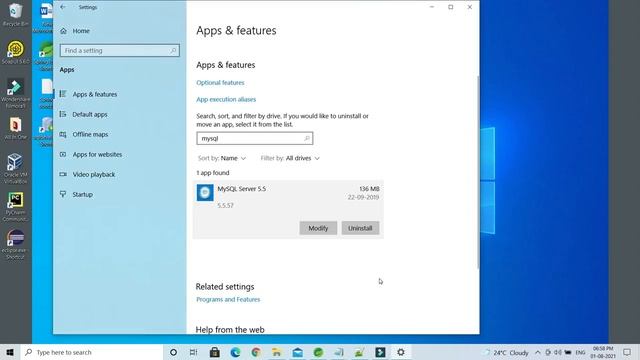This screenshot has width=640, height=360.
Task: Select Offline maps in the sidebar
Action: (x=90, y=134)
